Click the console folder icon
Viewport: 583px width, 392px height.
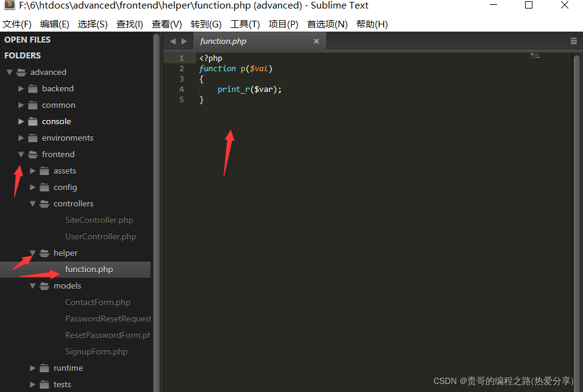pos(33,122)
